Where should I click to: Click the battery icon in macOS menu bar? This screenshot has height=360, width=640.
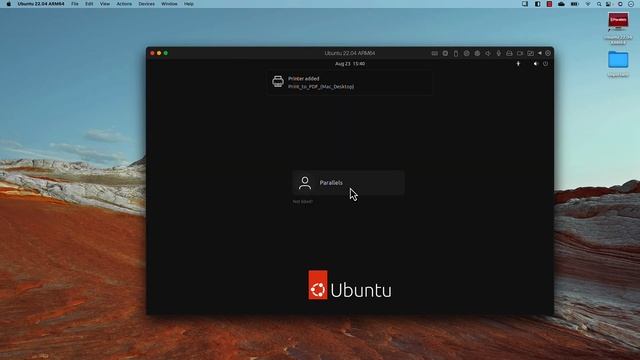pos(574,4)
